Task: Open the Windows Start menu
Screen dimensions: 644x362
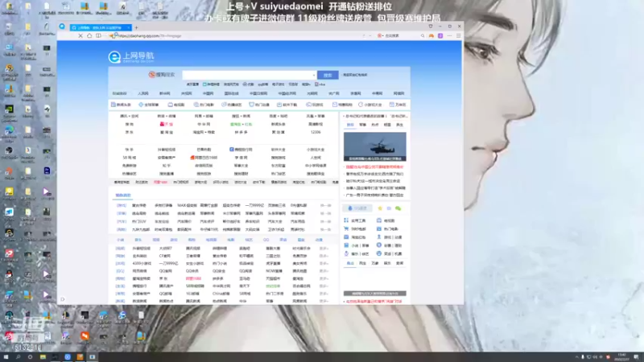Action: (x=6, y=357)
